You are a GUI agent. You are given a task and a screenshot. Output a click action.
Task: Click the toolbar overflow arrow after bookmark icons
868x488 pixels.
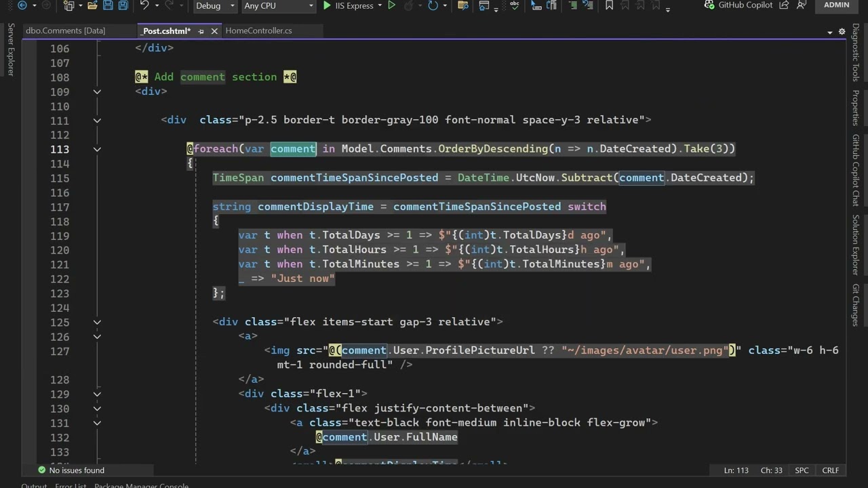point(668,9)
